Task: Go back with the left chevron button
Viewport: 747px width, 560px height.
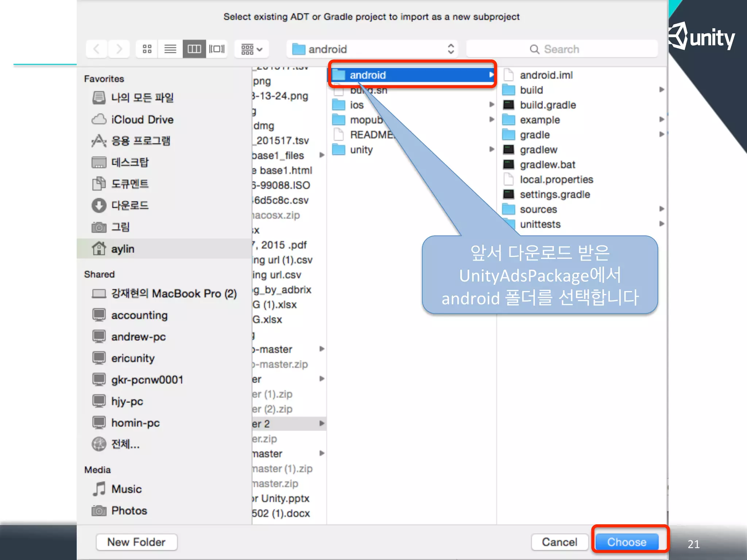Action: [x=97, y=49]
